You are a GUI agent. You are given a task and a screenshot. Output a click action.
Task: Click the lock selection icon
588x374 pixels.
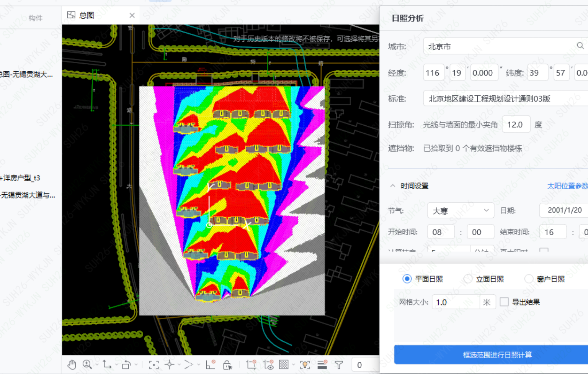coord(227,365)
